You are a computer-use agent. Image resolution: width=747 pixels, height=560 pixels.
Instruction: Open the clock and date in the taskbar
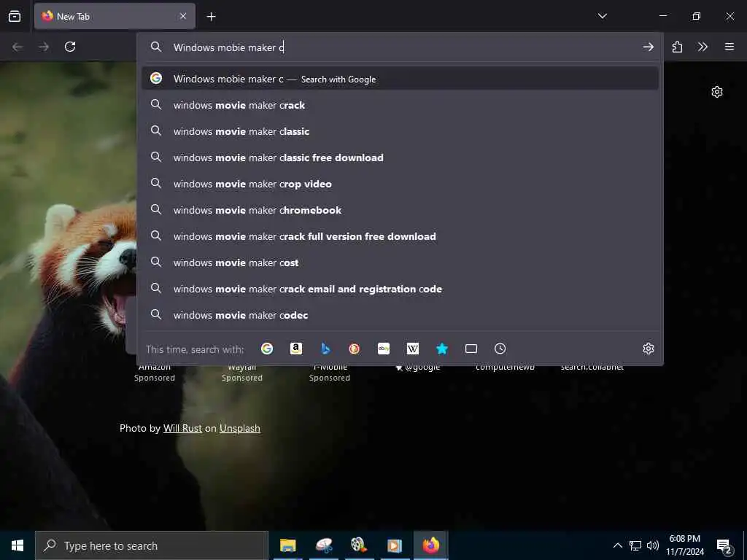[x=684, y=545]
